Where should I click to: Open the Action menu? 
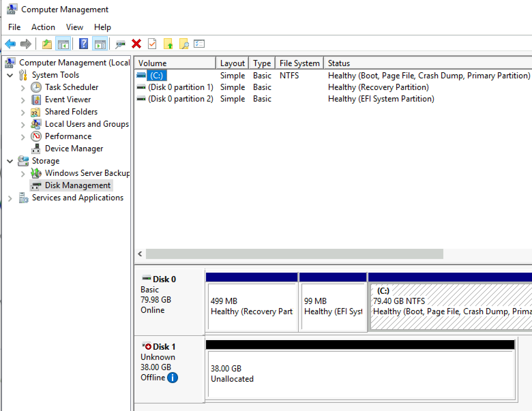(43, 27)
